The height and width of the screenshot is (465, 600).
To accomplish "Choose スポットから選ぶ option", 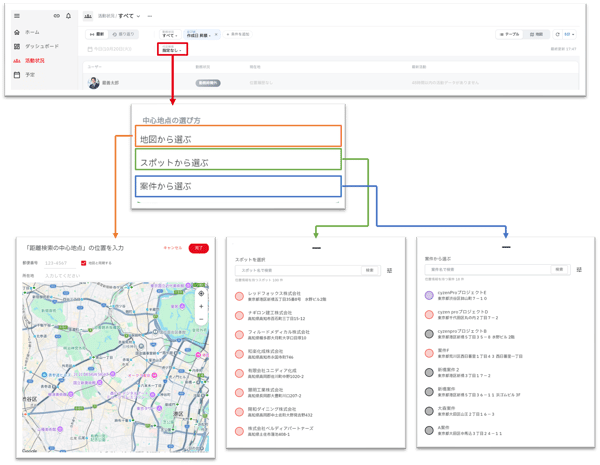I will (x=238, y=160).
